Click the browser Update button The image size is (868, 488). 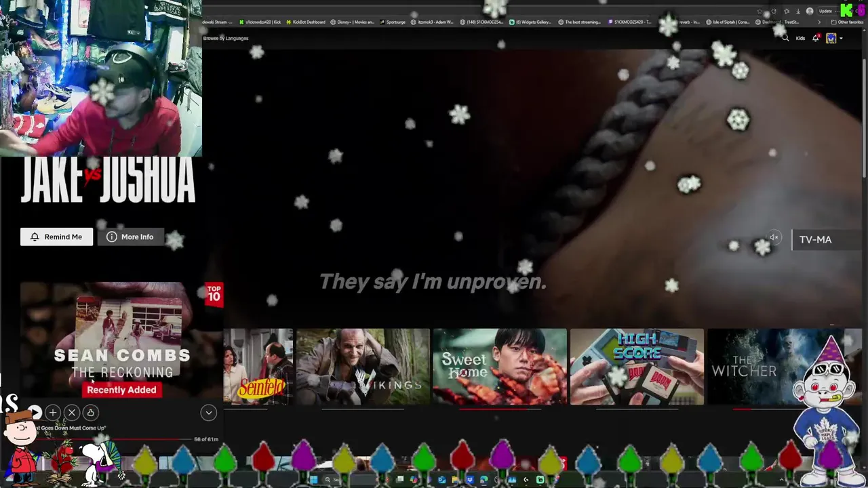(x=825, y=11)
